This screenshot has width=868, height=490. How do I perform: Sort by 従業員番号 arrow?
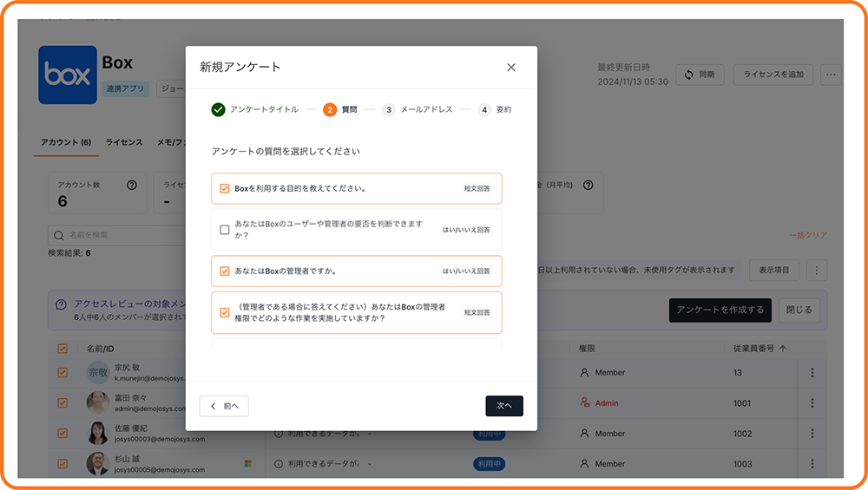point(783,349)
